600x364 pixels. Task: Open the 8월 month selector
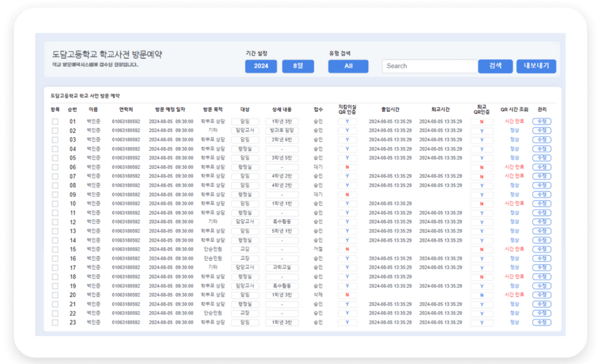click(x=298, y=66)
